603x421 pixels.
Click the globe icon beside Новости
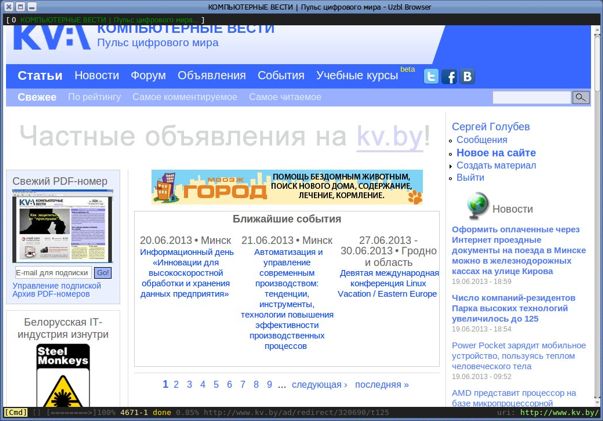(x=477, y=208)
